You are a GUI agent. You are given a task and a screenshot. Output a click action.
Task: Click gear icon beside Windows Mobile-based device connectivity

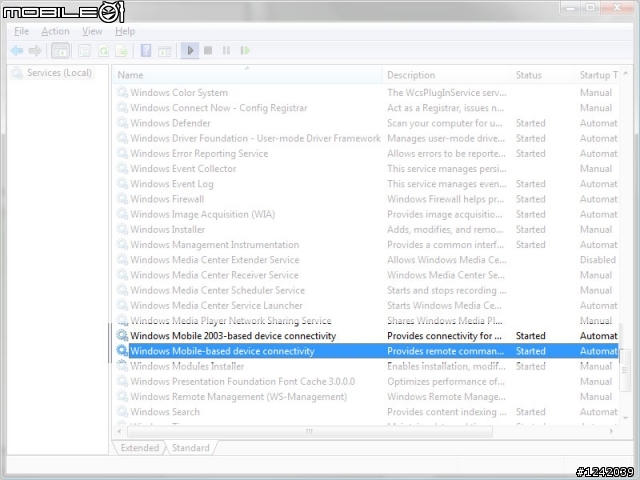(x=122, y=350)
